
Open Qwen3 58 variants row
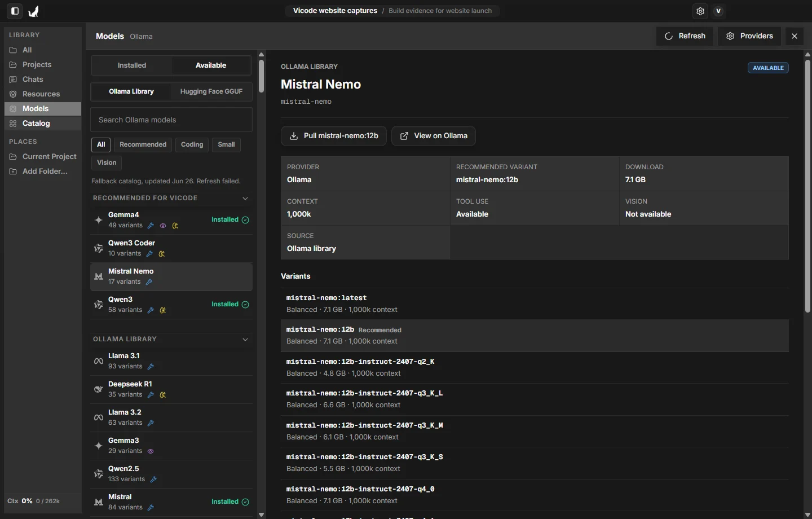pos(171,305)
